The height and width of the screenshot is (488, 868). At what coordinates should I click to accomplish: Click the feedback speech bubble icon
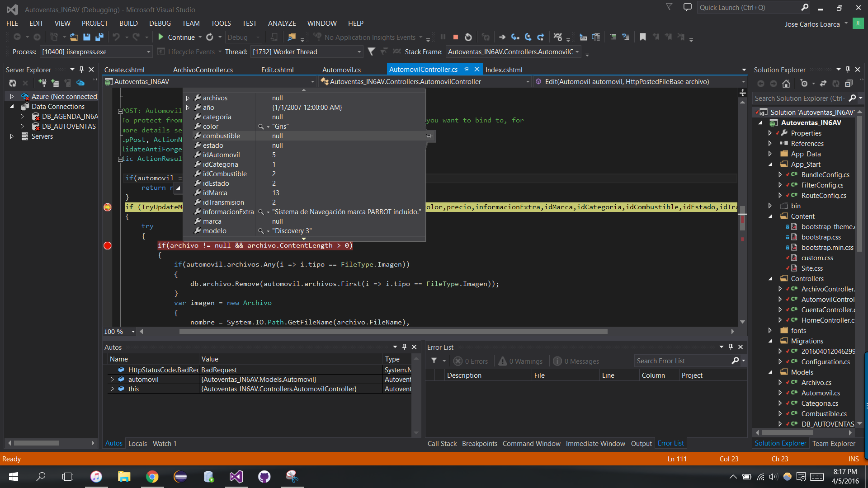click(x=687, y=7)
